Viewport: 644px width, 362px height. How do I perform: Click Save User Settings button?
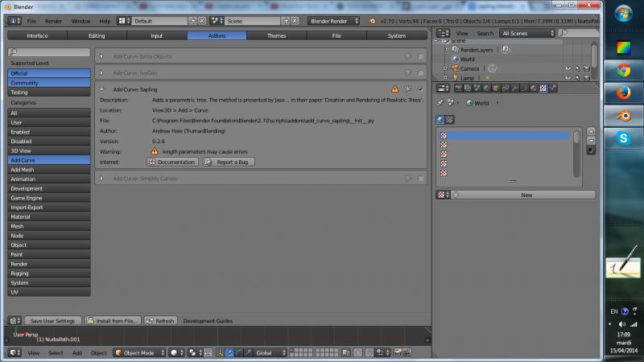[x=52, y=321]
